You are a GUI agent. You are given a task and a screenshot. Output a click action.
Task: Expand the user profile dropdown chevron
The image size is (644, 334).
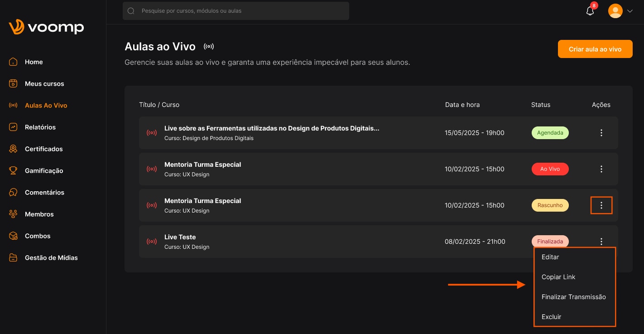pyautogui.click(x=630, y=11)
